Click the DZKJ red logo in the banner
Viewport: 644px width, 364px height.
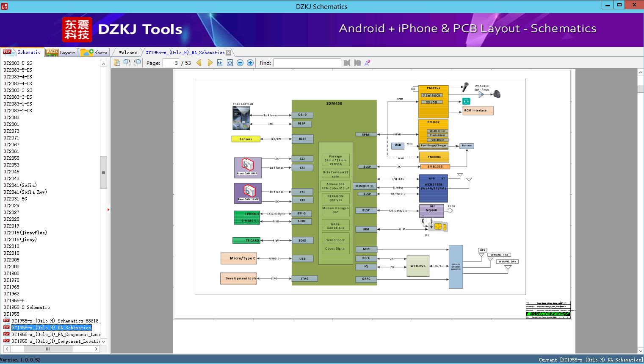tap(77, 30)
